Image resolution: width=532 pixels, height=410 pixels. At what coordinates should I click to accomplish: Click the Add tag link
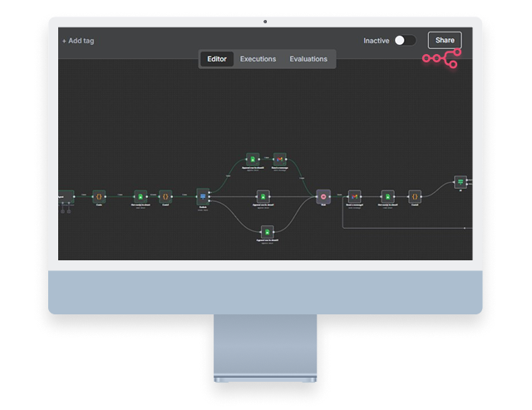pos(78,40)
